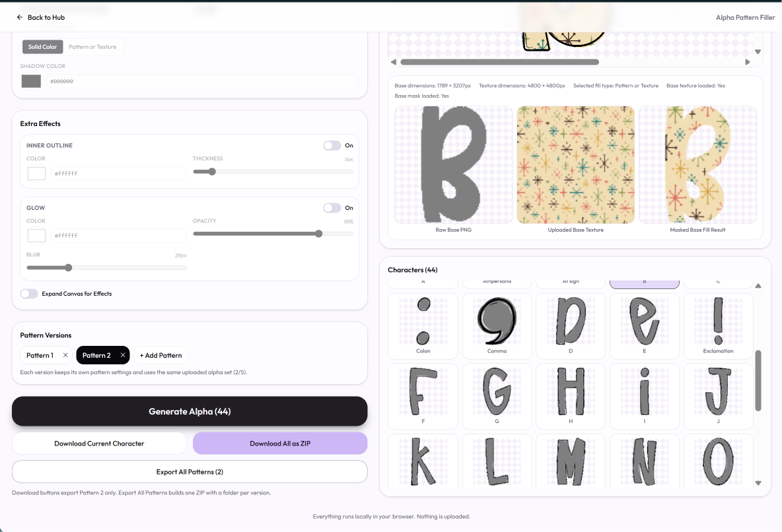The width and height of the screenshot is (782, 532).
Task: Click the characters list scroll up arrow
Action: coord(758,286)
